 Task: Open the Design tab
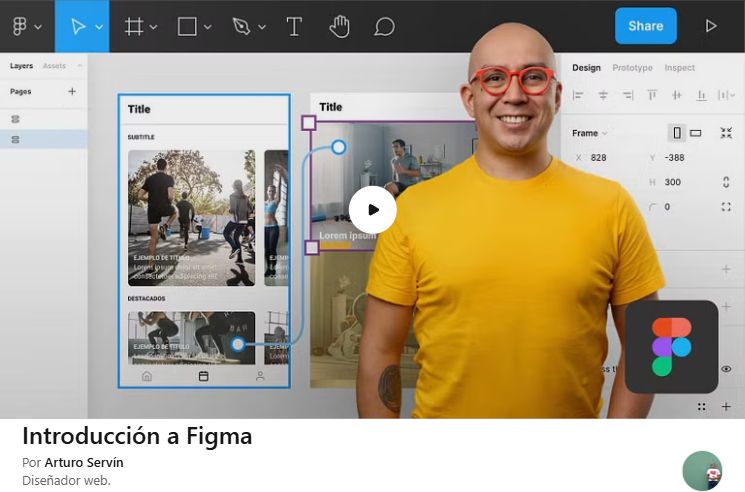click(x=586, y=67)
